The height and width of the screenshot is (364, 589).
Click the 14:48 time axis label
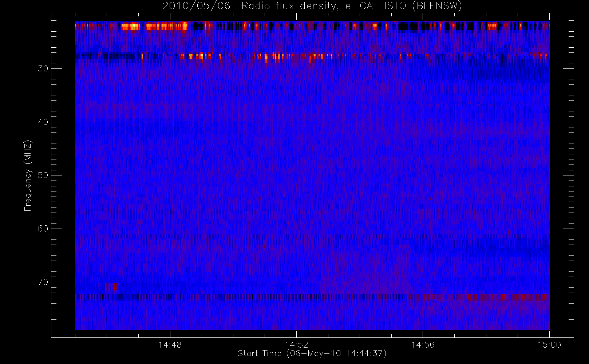[x=170, y=344]
